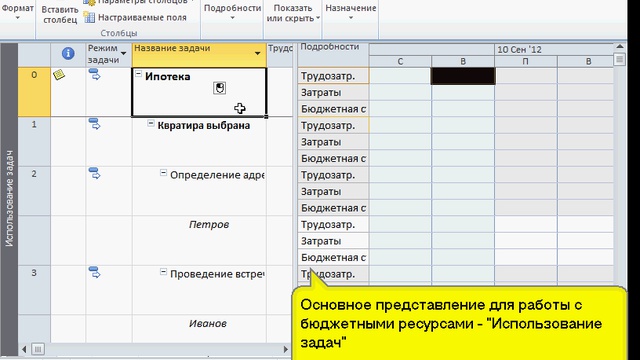Select the Квартира выбрана task name
This screenshot has height=360, width=640.
click(204, 125)
